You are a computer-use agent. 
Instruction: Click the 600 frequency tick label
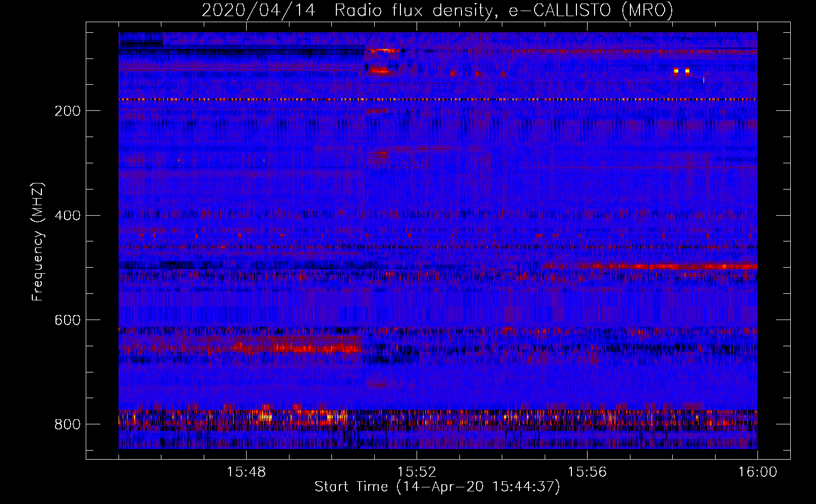coord(68,320)
